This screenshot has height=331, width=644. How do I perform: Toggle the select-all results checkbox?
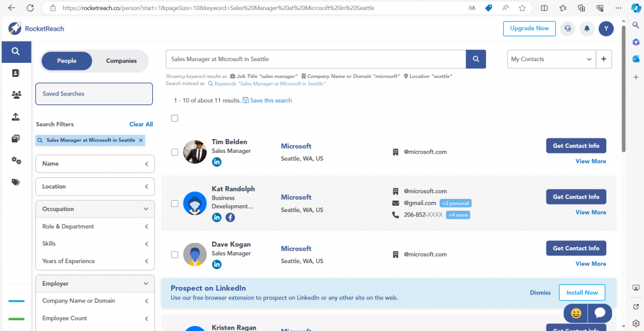coord(175,118)
